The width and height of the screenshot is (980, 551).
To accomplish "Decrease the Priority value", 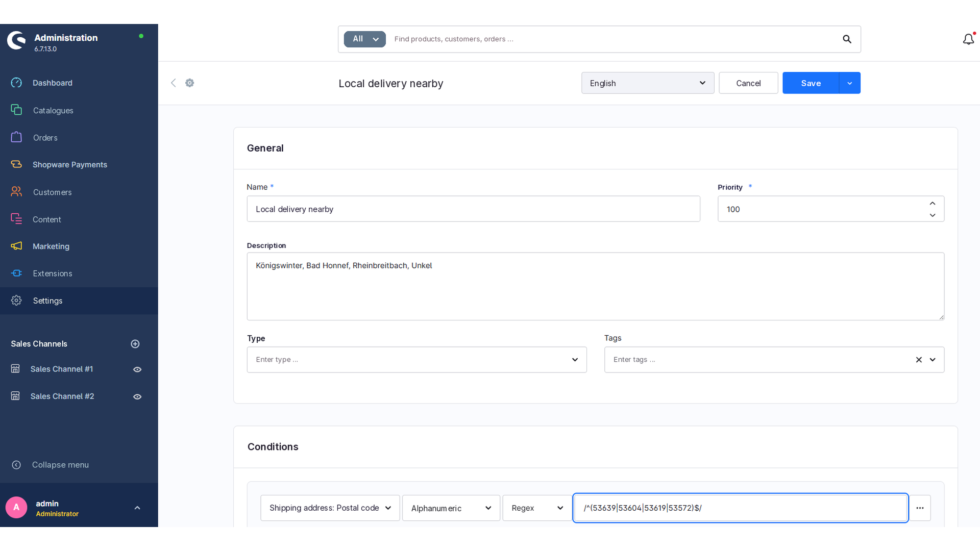I will point(933,215).
